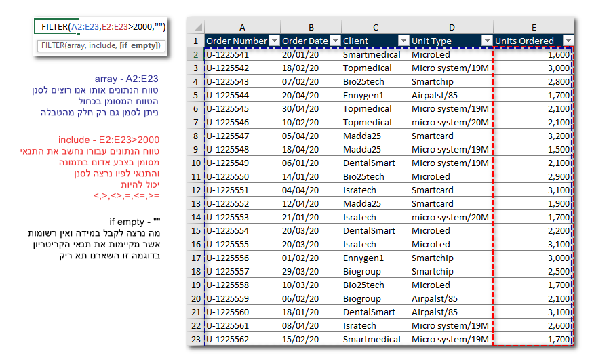Screen dimensions: 592x364
Task: Click units value 2,900
Action: coord(534,176)
